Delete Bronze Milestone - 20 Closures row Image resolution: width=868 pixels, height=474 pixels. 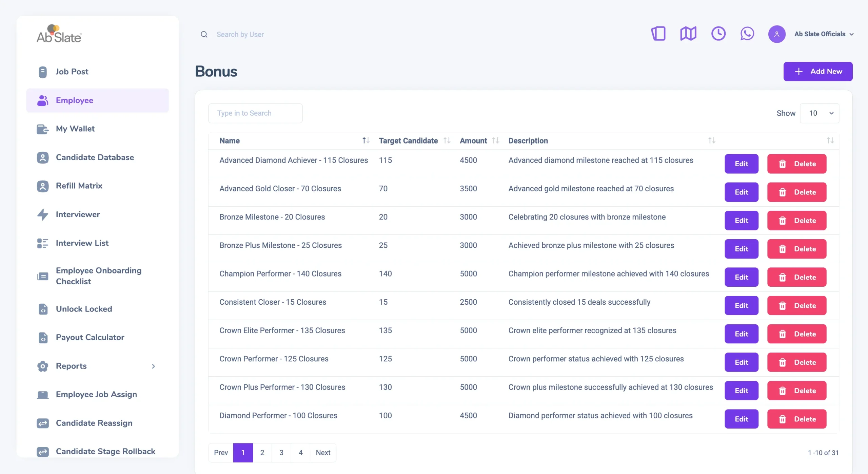(796, 221)
